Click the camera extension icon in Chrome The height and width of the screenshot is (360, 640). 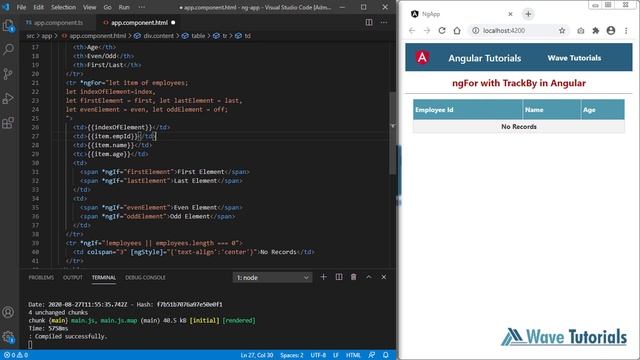(x=581, y=31)
